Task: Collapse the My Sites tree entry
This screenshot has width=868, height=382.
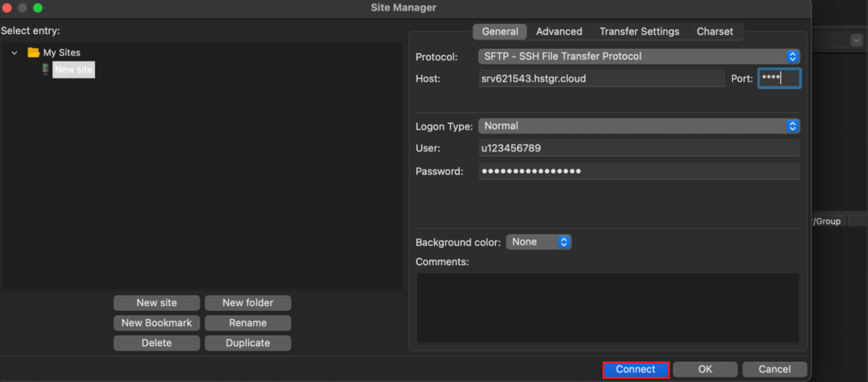Action: 14,52
